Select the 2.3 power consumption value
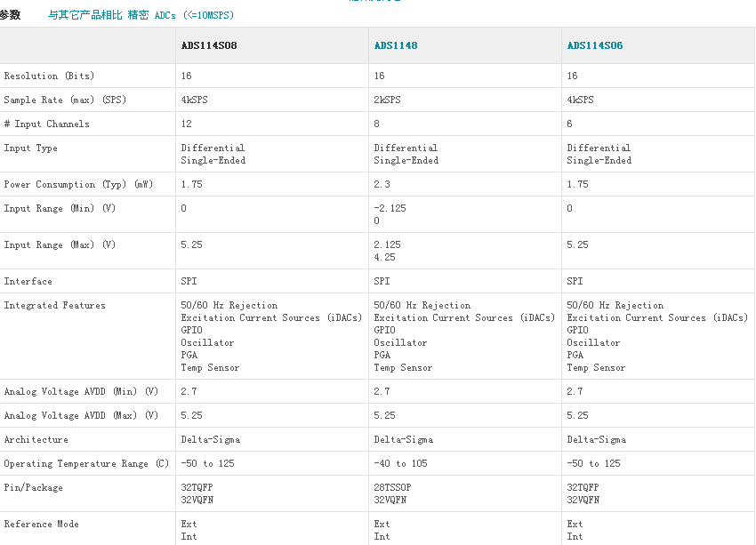 tap(382, 184)
